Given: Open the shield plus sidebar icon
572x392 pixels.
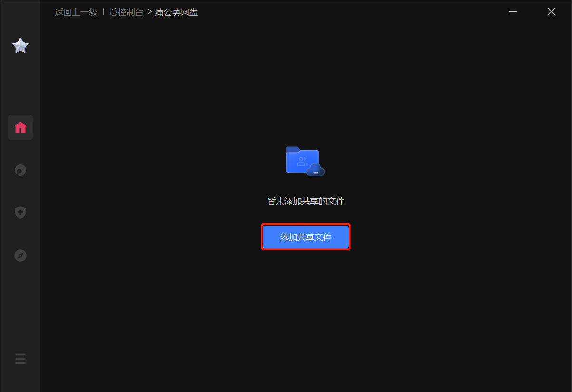Looking at the screenshot, I should click(20, 212).
